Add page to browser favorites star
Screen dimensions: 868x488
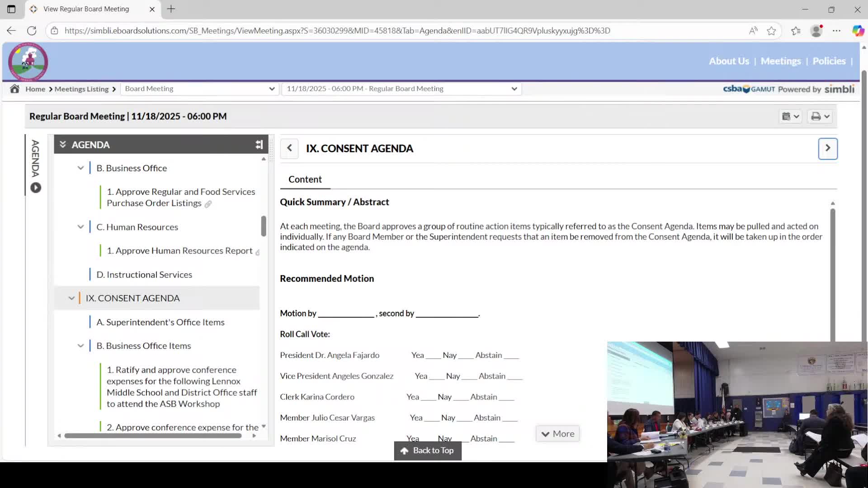pos(771,31)
